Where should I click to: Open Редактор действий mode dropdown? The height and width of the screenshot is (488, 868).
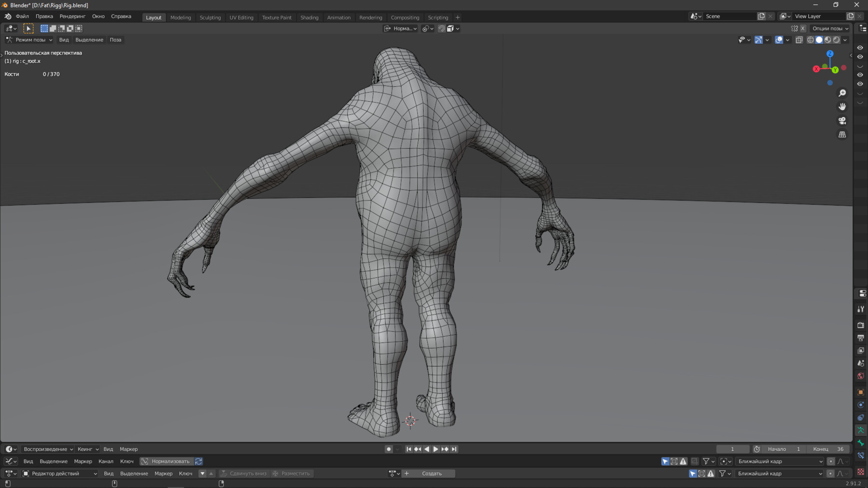(x=60, y=474)
